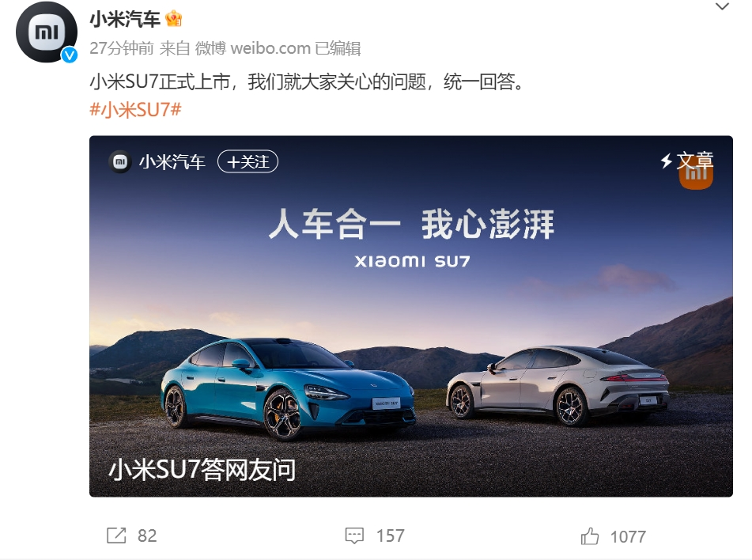The image size is (752, 560).
Task: Click the 小米汽车 author name inside card
Action: [x=172, y=162]
